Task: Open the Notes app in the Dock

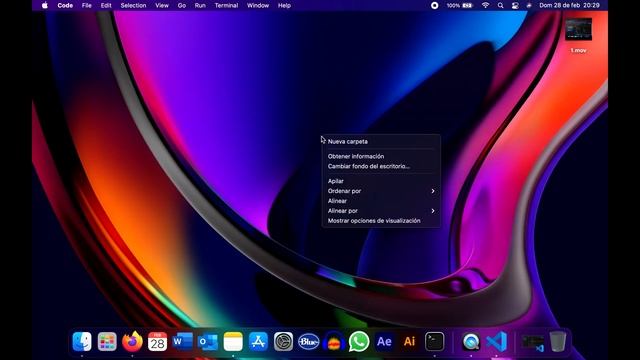Action: click(x=233, y=341)
